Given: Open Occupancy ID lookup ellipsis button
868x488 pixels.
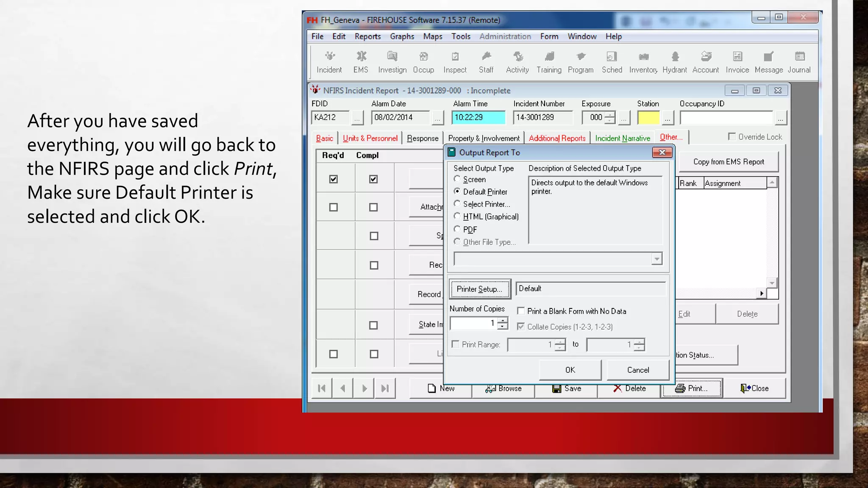Looking at the screenshot, I should click(780, 118).
